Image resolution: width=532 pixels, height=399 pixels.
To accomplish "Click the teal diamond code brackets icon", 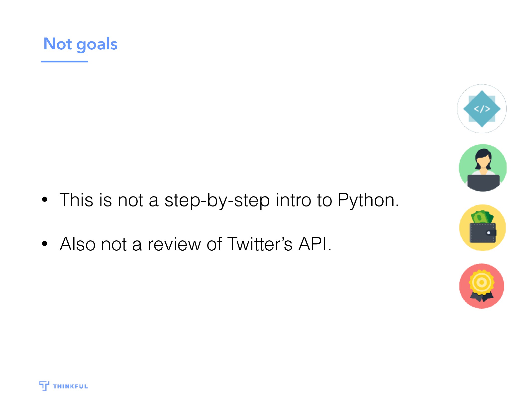I will (x=482, y=109).
